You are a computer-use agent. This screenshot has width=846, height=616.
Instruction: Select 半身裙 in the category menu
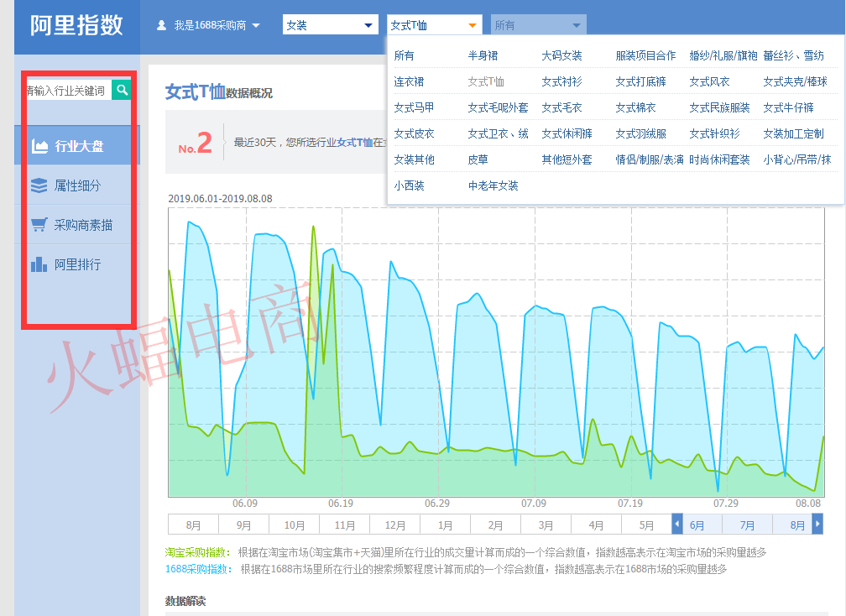coord(483,55)
